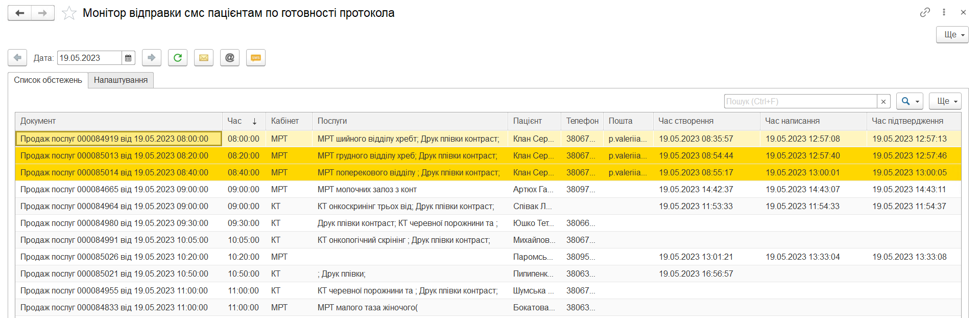Click the green refresh icon in toolbar

[177, 58]
